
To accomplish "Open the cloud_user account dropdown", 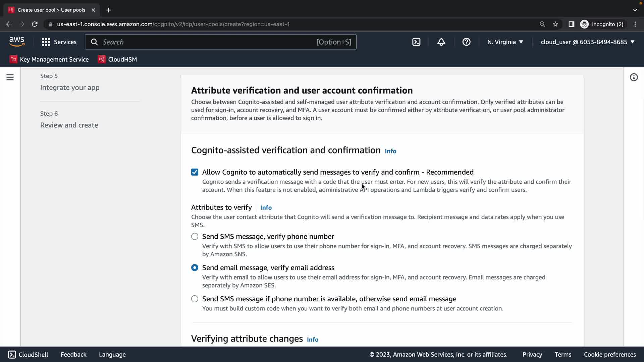I will click(588, 42).
